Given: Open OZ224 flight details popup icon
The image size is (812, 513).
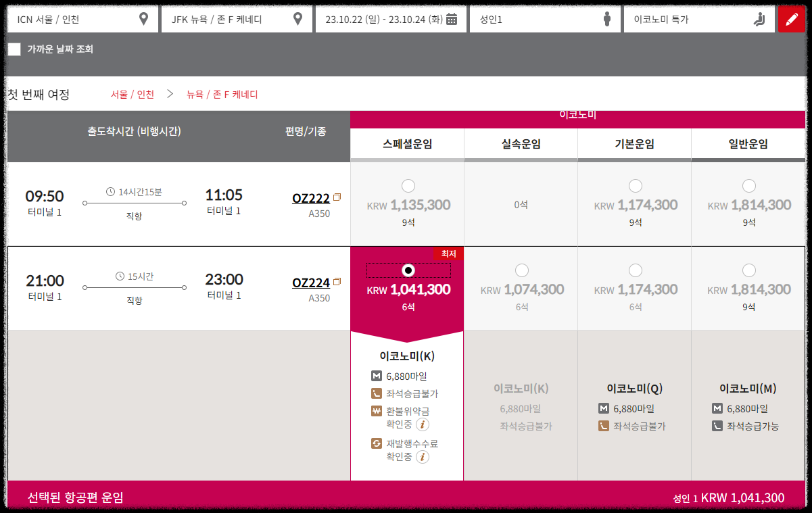Looking at the screenshot, I should coord(337,282).
